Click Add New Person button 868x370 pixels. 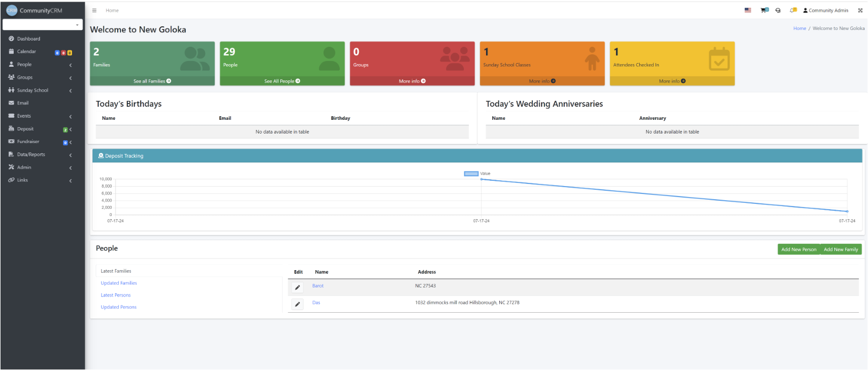(x=799, y=250)
